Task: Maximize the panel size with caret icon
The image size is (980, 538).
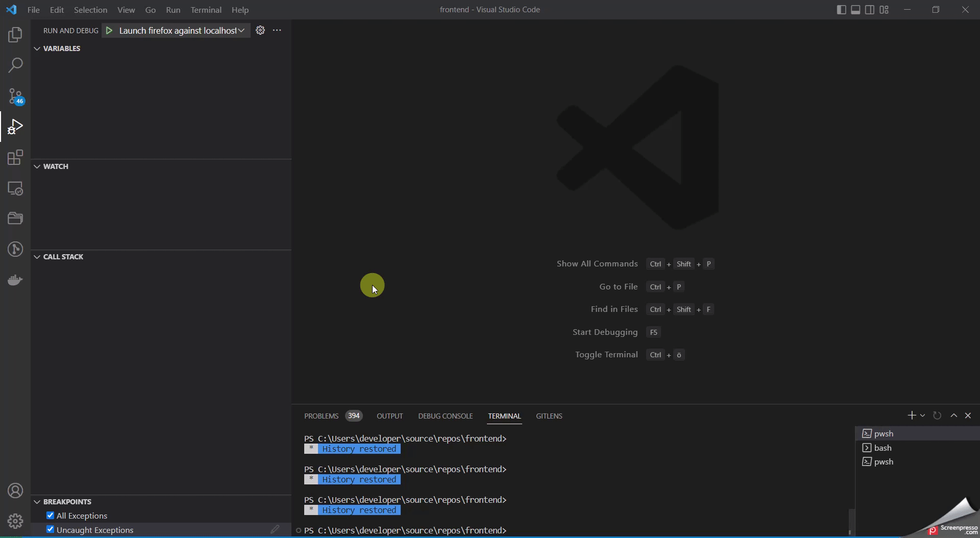Action: (953, 415)
